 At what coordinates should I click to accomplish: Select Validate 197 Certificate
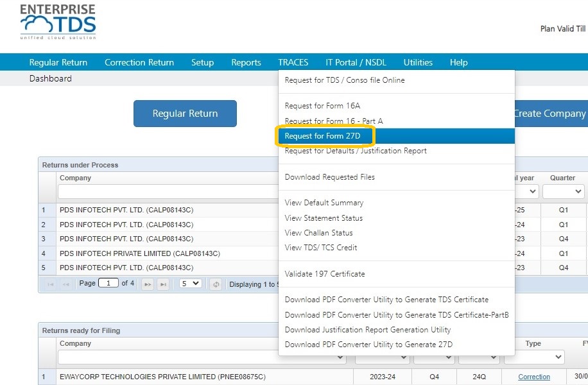pyautogui.click(x=325, y=273)
